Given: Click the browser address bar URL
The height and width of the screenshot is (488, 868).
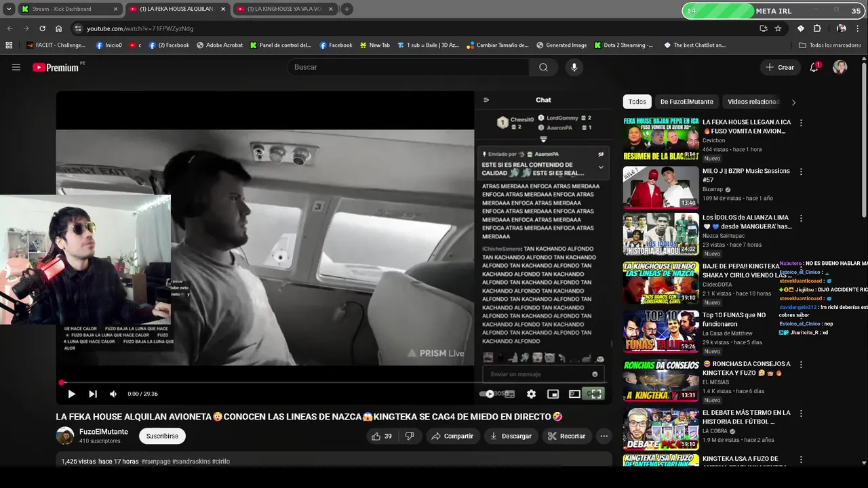Looking at the screenshot, I should pyautogui.click(x=140, y=28).
